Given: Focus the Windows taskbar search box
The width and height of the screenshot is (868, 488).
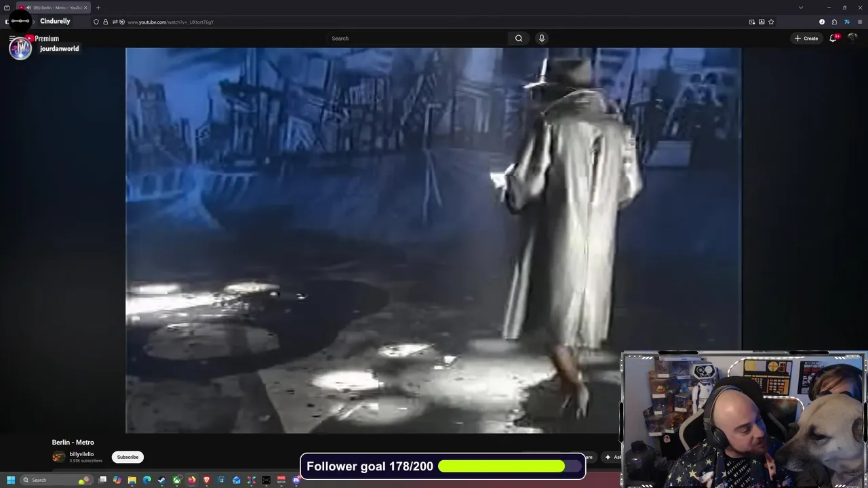Looking at the screenshot, I should [56, 480].
